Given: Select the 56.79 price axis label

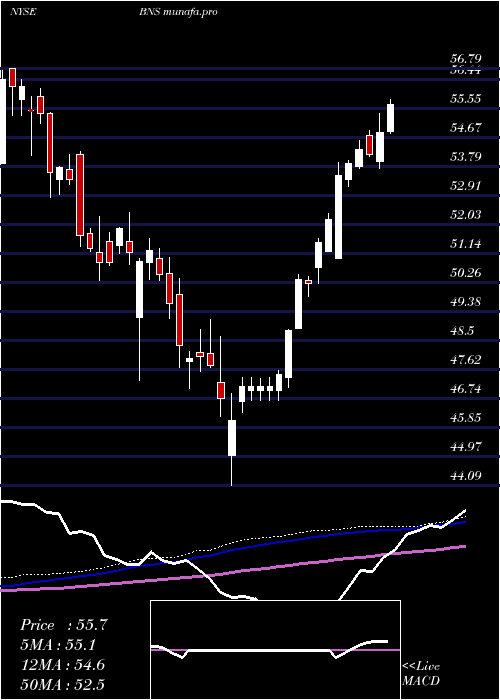Looking at the screenshot, I should coord(466,59).
